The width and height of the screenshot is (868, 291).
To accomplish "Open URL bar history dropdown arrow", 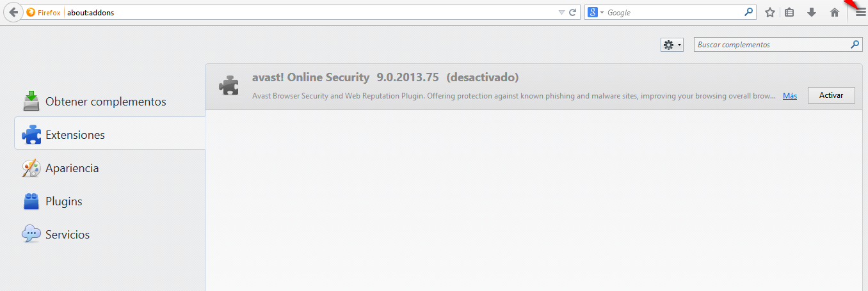I will 561,12.
